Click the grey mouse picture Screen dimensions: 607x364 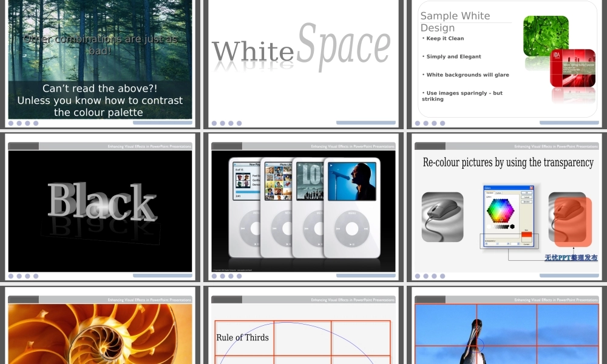pyautogui.click(x=442, y=217)
